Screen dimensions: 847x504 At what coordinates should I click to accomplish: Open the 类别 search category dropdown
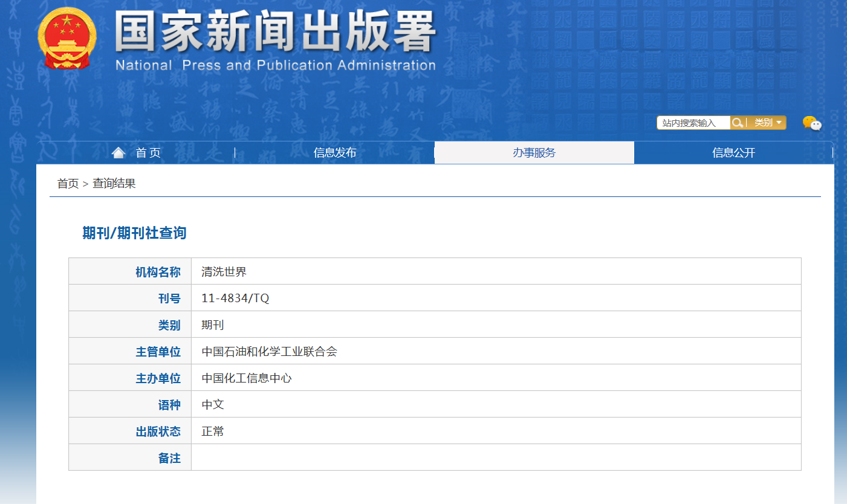(768, 123)
